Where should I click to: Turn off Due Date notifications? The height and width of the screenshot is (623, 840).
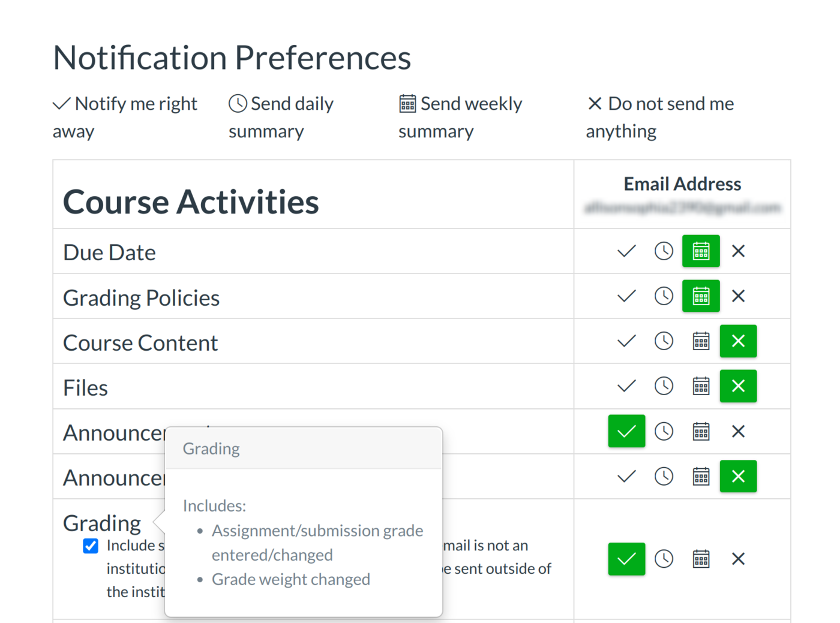pos(738,251)
